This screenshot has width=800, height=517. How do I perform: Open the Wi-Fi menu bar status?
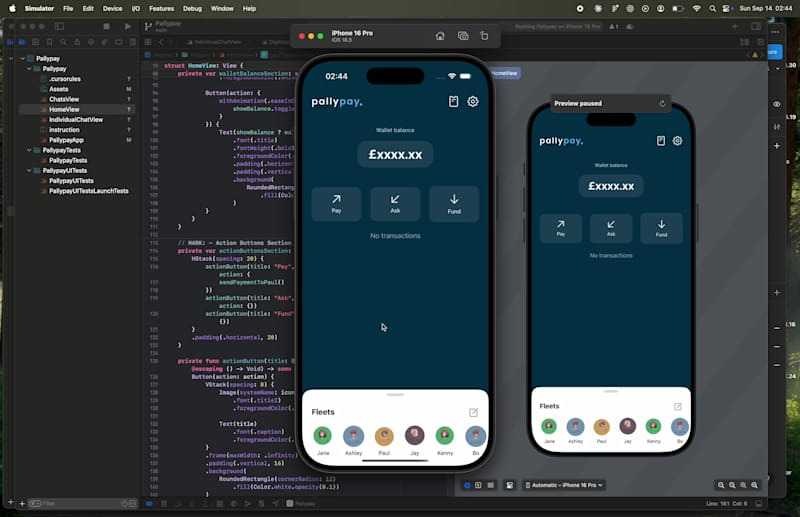(x=696, y=9)
